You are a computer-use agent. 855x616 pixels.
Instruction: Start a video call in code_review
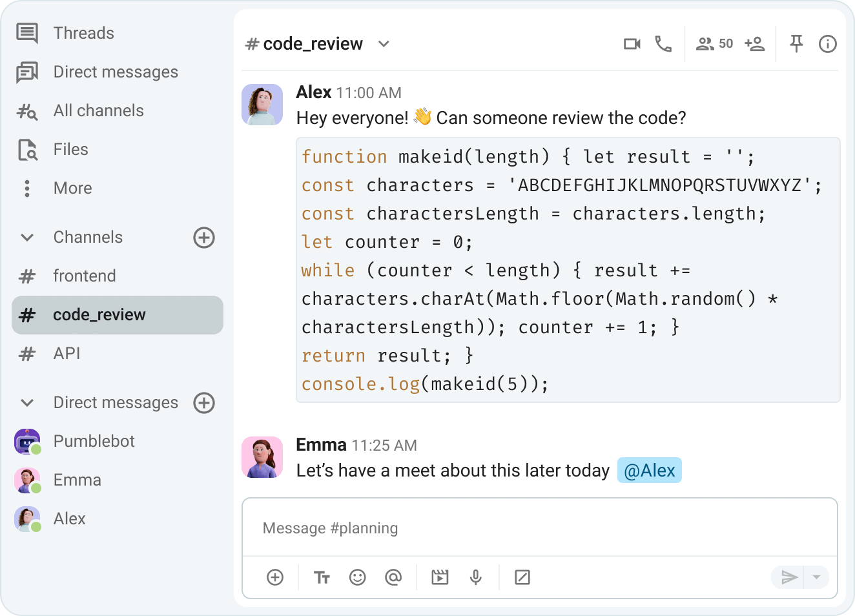coord(632,43)
